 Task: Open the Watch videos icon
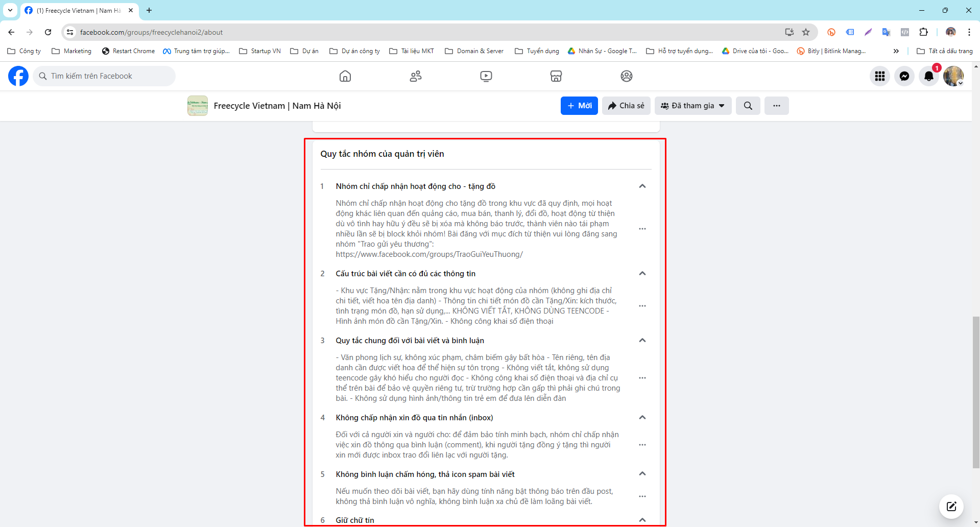pos(485,76)
